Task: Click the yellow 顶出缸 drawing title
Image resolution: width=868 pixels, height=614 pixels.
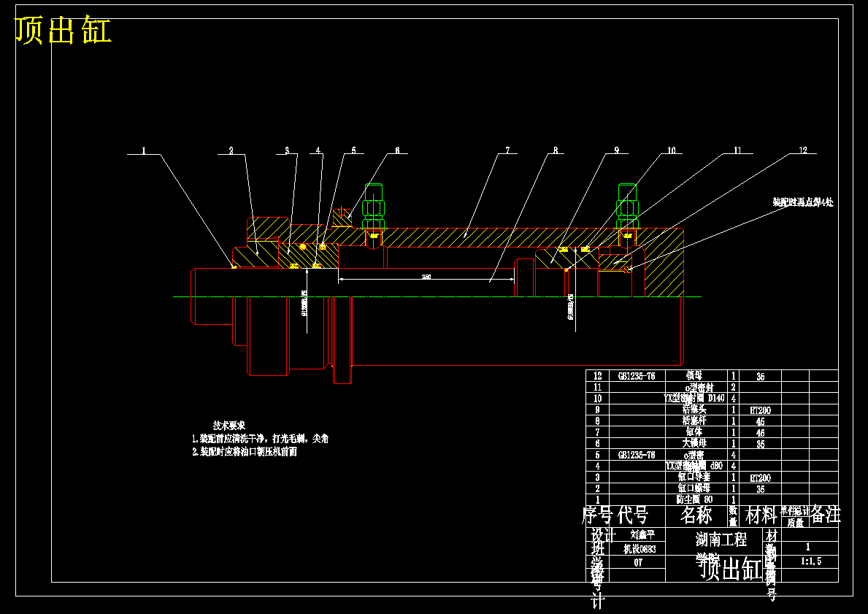Action: coord(63,31)
